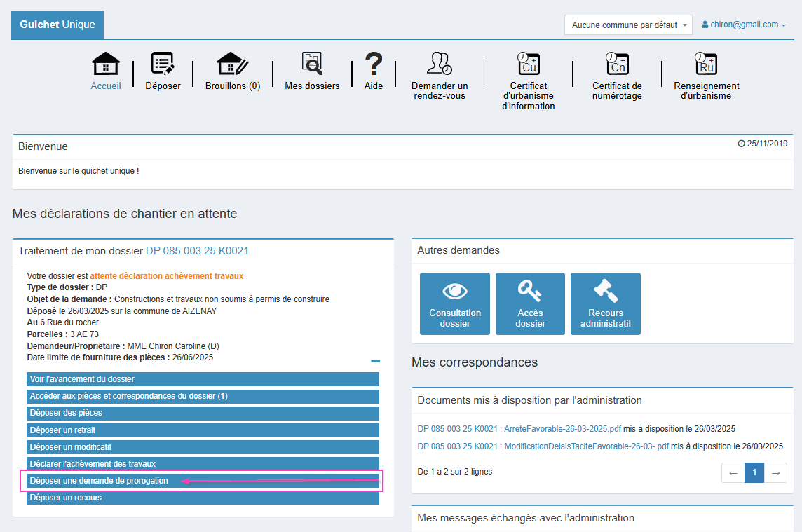Select Déposer une demande de prorogation

[99, 481]
